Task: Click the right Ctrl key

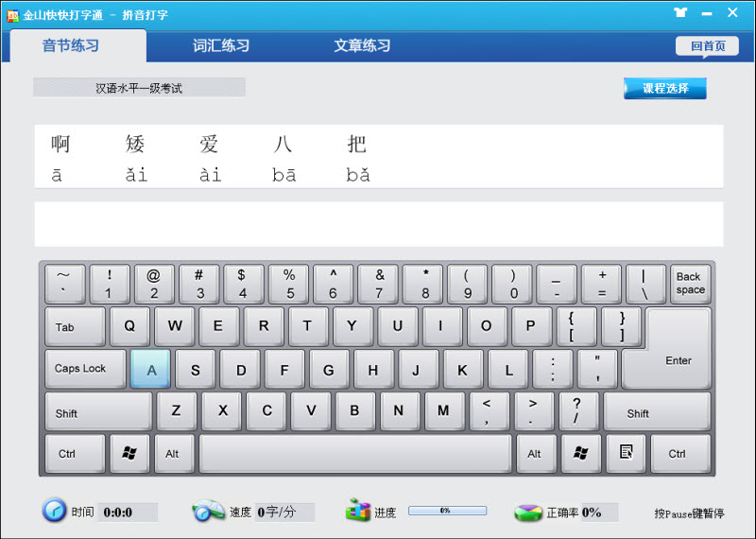Action: coord(680,453)
